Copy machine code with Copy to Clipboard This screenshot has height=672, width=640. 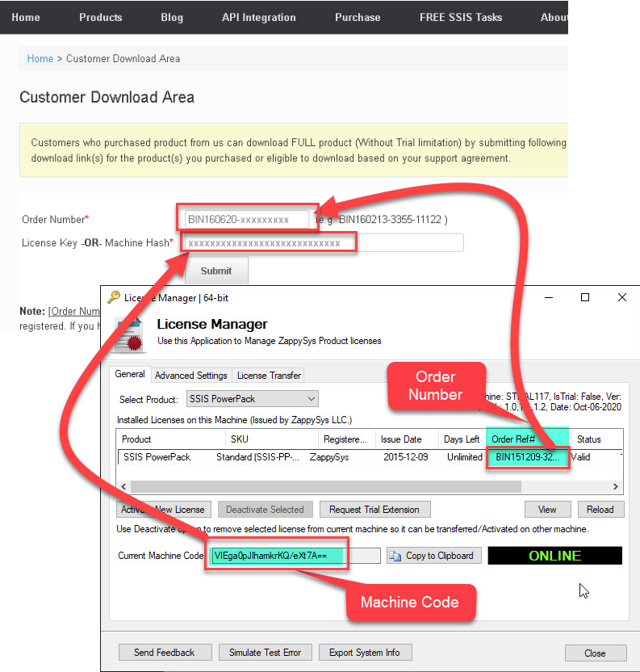point(434,556)
